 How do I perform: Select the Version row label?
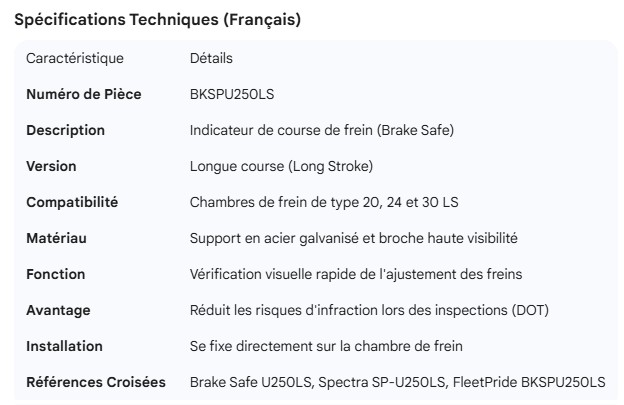click(x=51, y=166)
